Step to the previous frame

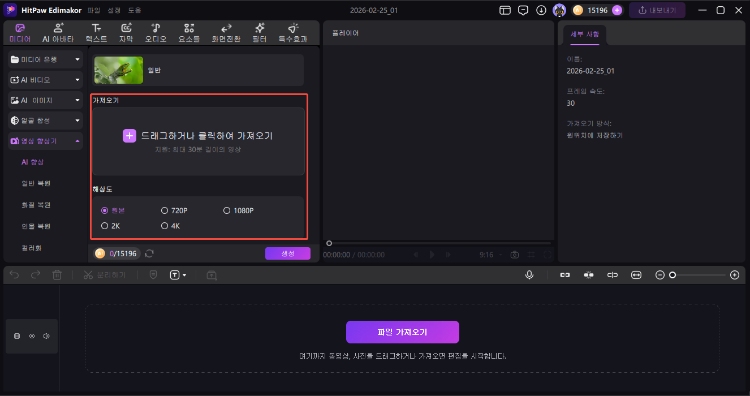pyautogui.click(x=416, y=255)
